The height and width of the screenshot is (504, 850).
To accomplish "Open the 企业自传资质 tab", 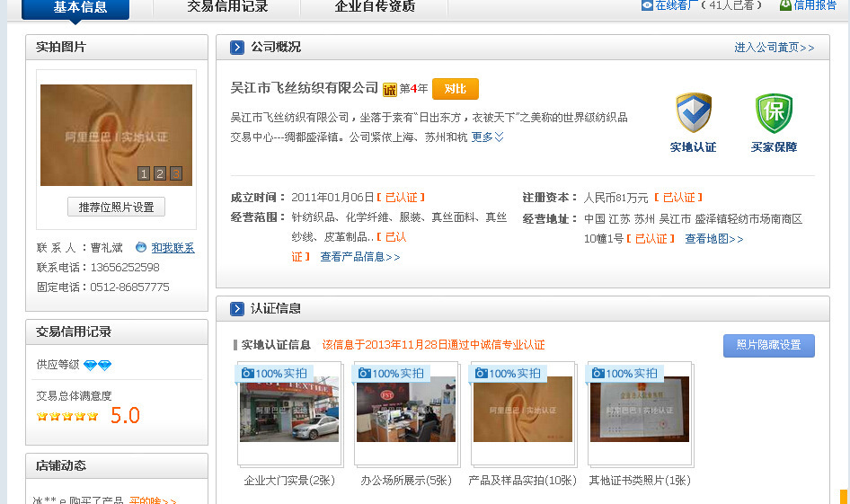I will [x=375, y=6].
